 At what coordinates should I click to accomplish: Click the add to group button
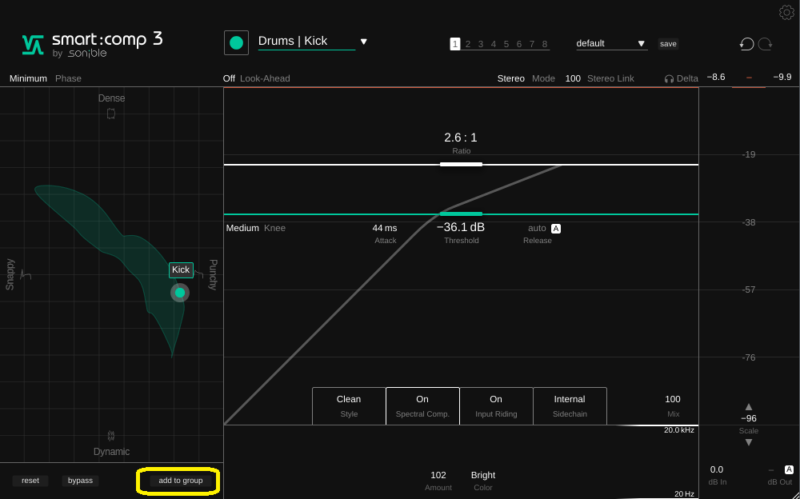(x=180, y=481)
